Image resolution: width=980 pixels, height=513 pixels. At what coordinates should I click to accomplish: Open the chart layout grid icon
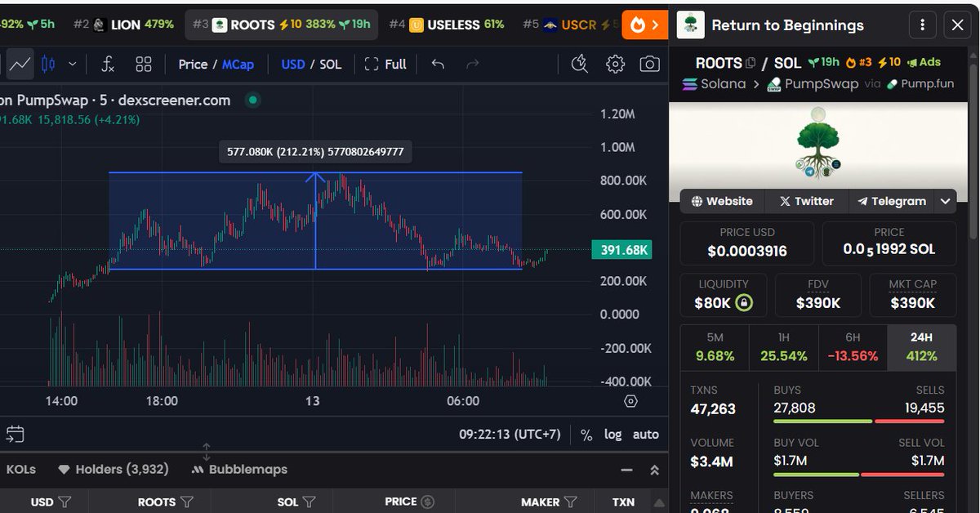tap(144, 64)
